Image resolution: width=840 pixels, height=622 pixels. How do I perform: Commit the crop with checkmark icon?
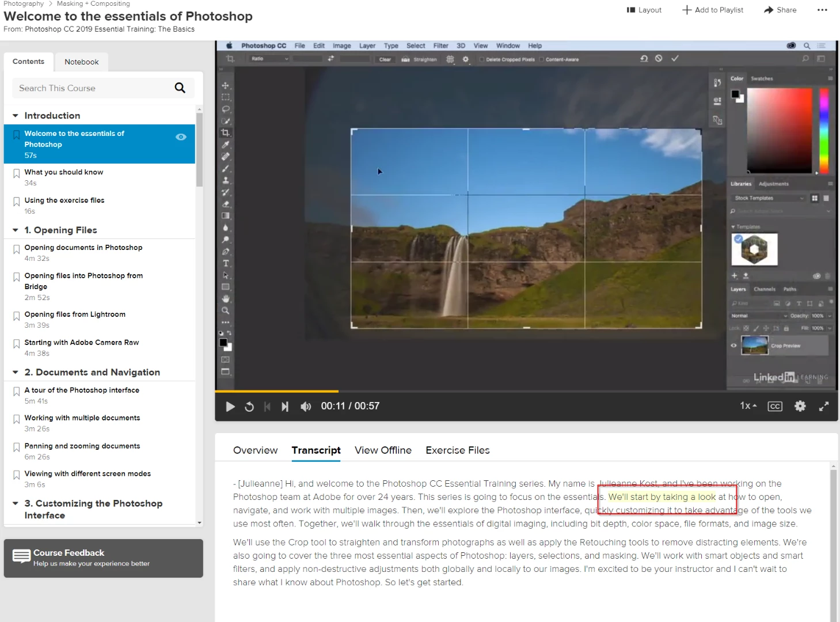[675, 58]
